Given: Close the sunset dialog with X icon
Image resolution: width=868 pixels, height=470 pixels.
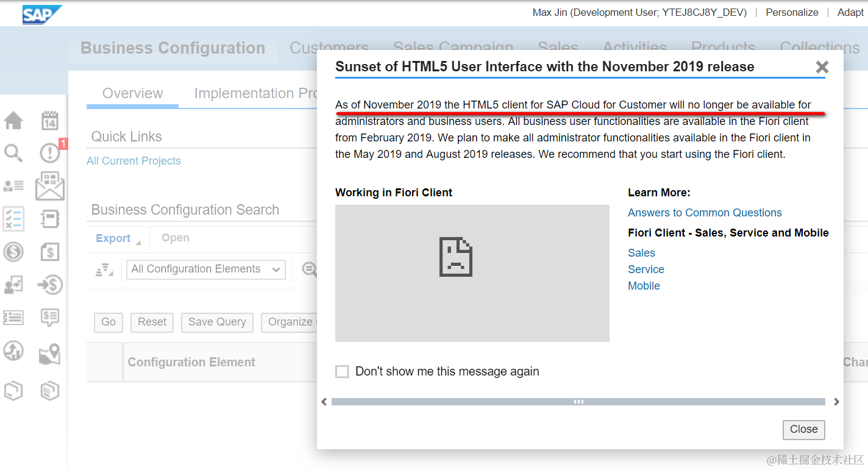Looking at the screenshot, I should [822, 67].
